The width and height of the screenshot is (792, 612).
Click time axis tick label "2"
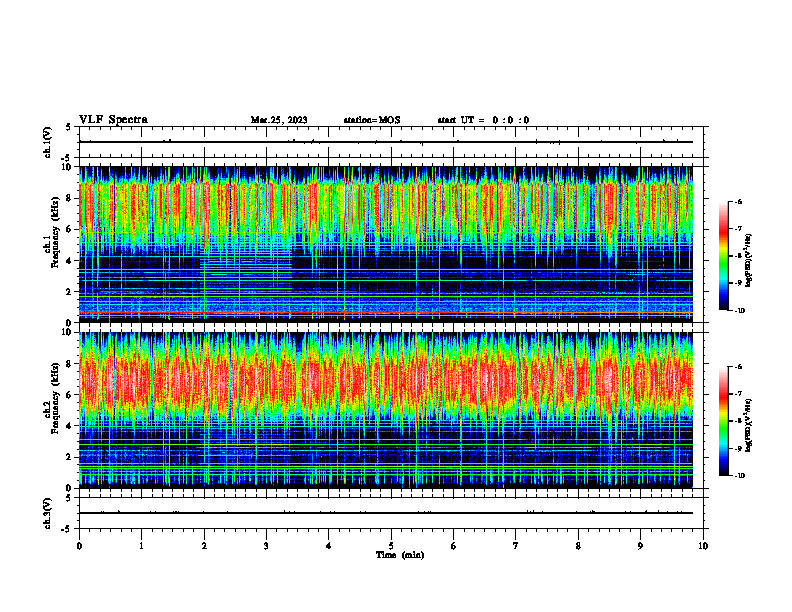204,546
